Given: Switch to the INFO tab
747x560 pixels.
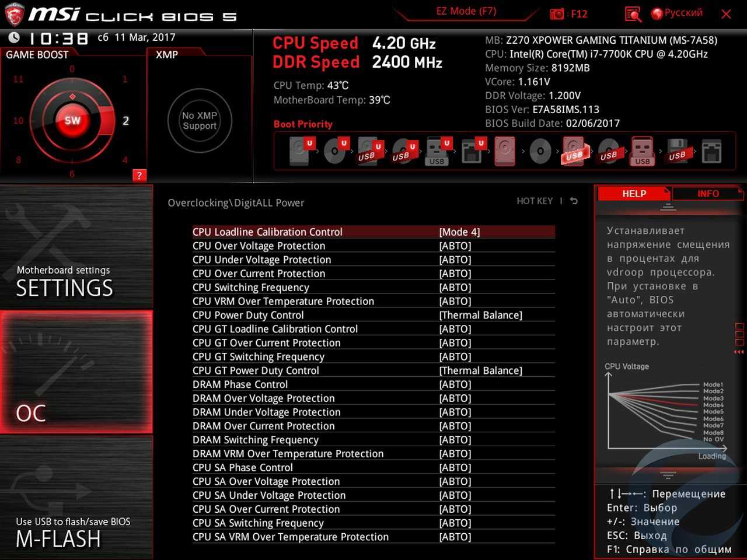Looking at the screenshot, I should [x=708, y=194].
